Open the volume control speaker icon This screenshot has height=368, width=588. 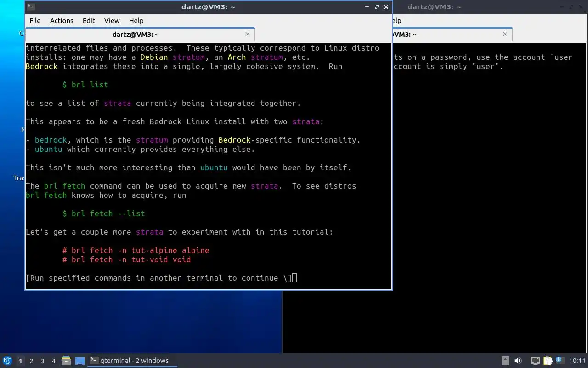[x=518, y=361]
